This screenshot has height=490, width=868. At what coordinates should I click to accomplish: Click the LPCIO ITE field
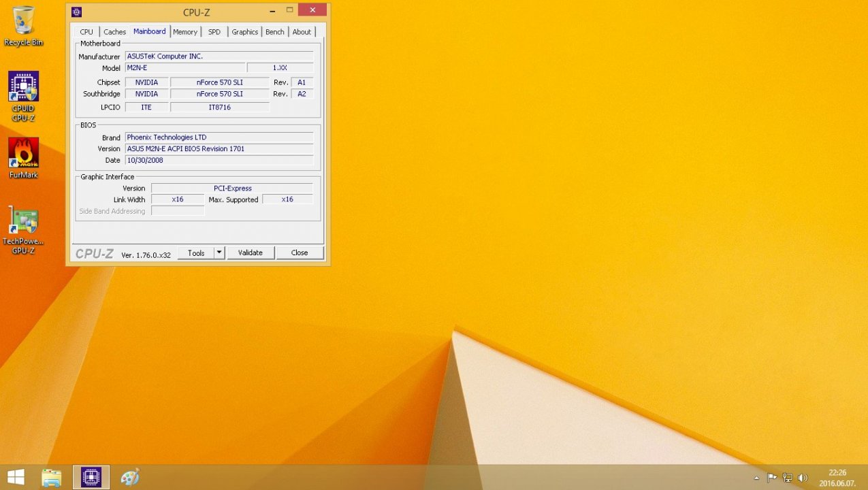coord(146,108)
